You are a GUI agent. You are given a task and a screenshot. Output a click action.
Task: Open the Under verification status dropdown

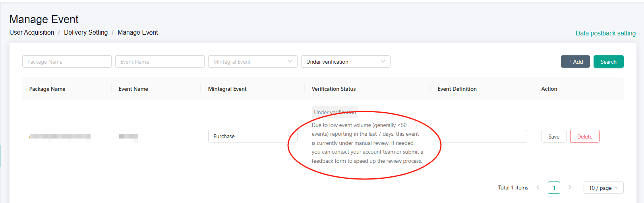coord(346,62)
